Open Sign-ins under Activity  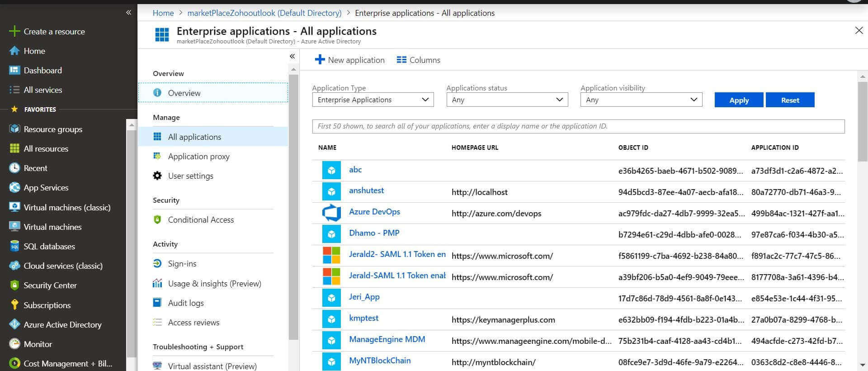[182, 264]
